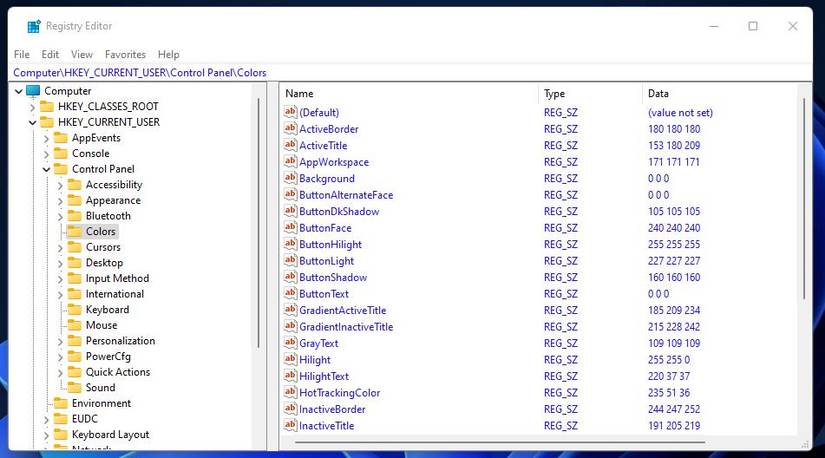Click the values list vertical scrollbar

804,200
